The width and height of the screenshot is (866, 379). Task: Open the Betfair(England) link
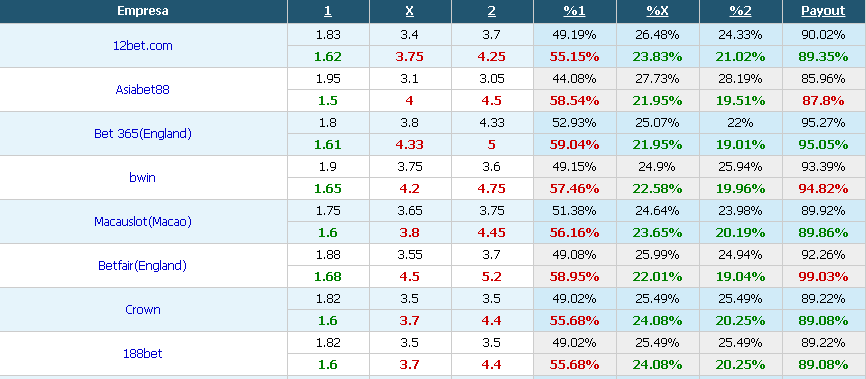click(x=142, y=266)
